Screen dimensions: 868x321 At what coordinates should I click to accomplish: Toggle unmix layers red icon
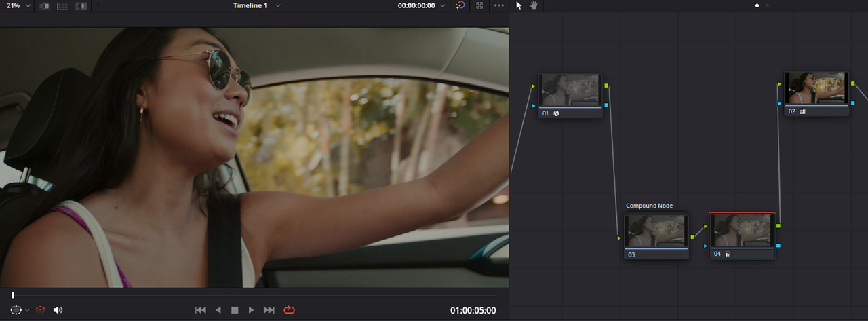[40, 310]
